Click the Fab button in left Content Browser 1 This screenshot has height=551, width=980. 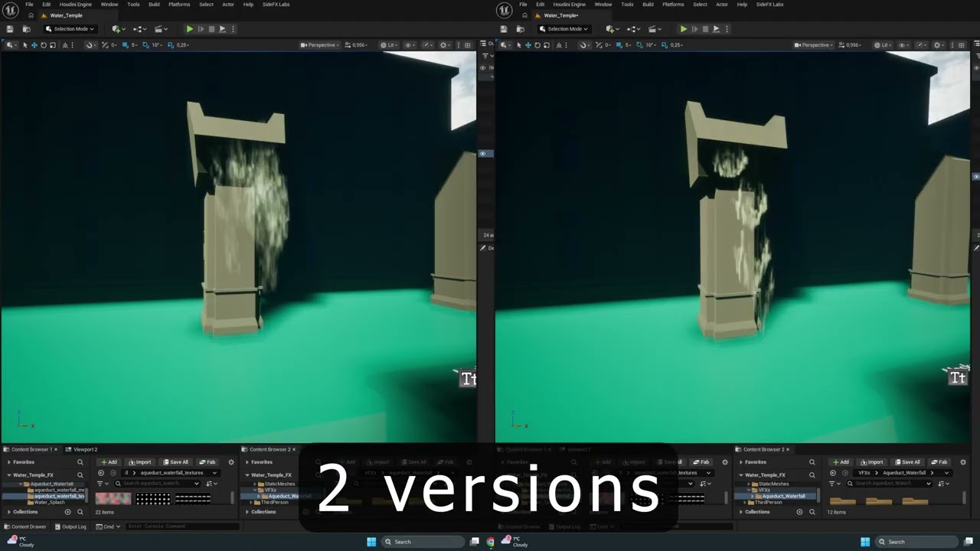coord(207,462)
